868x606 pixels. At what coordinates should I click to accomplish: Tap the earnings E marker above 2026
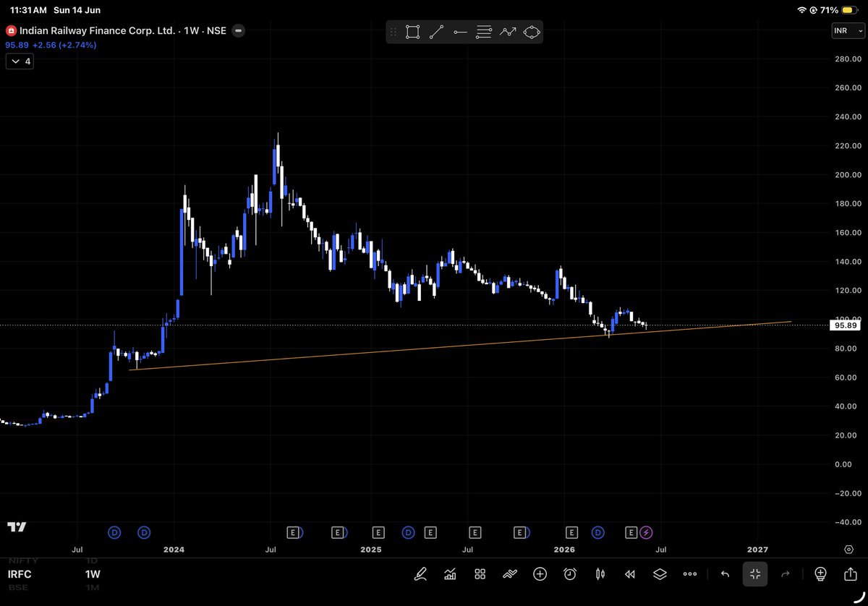[x=571, y=532]
